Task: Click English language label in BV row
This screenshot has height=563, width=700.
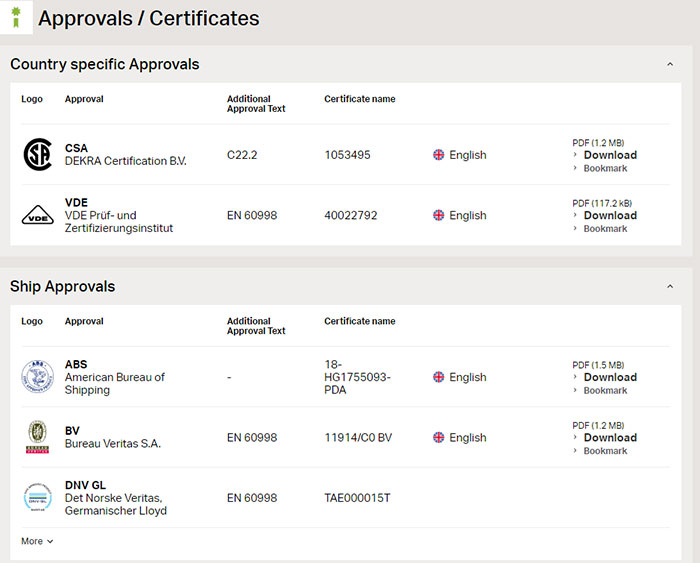Action: coord(467,438)
